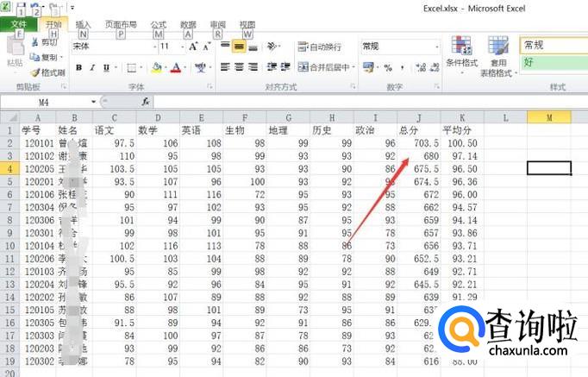Click accounting number format icon
The height and width of the screenshot is (377, 588).
[x=368, y=67]
